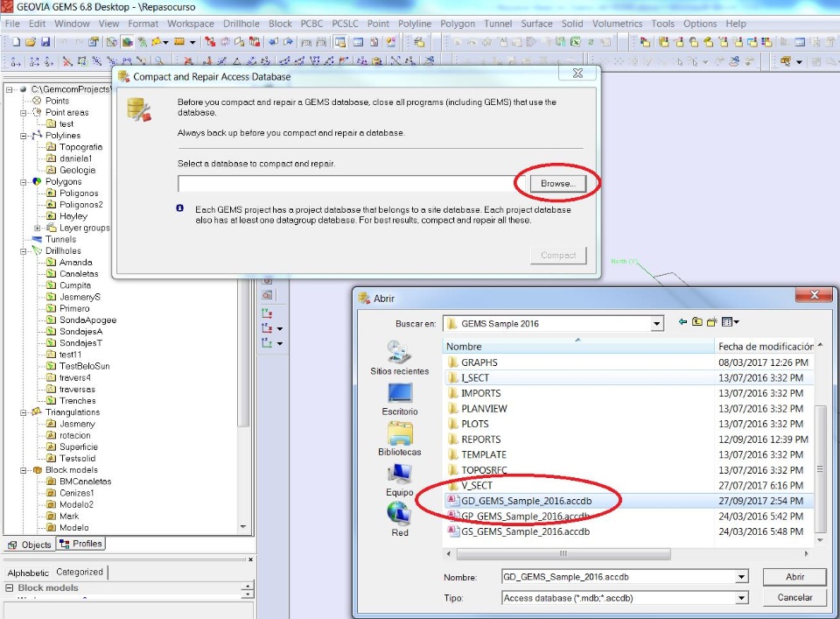Click the X axis view icon beside the viewport
The image size is (840, 619).
(267, 313)
